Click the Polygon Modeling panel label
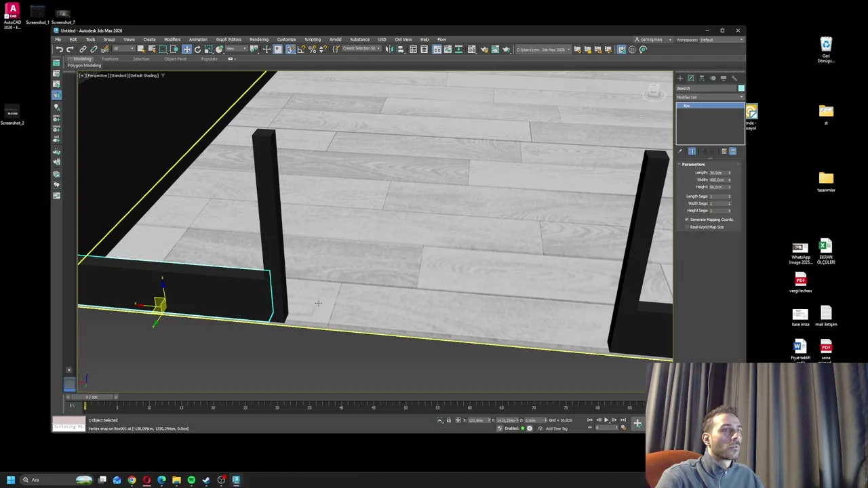This screenshot has height=488, width=868. 84,65
